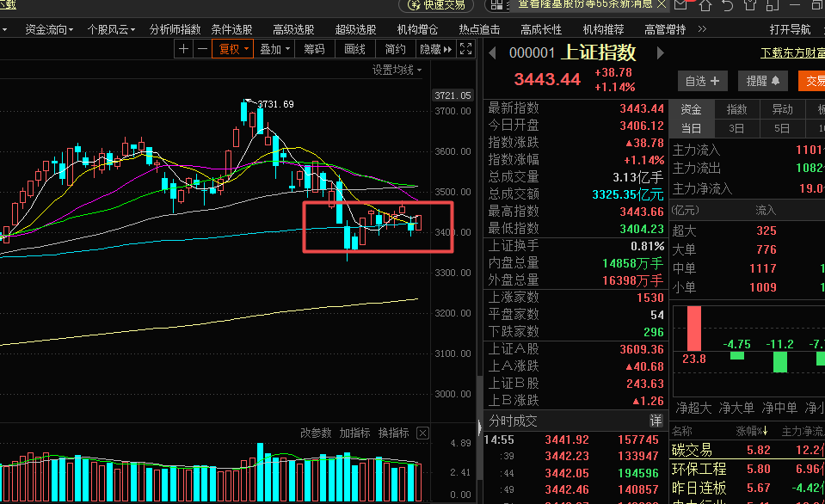Click 加指标 add indicator
Screen dimensions: 825x504
click(354, 433)
